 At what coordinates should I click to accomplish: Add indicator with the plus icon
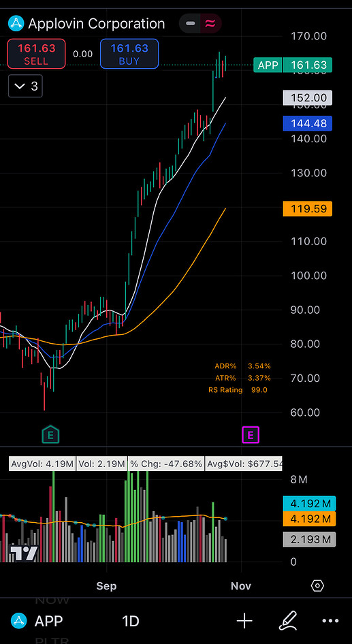click(x=244, y=621)
